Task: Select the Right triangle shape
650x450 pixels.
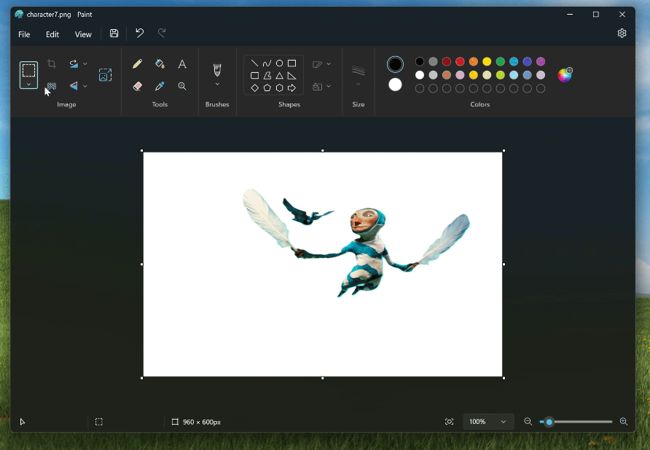Action: point(292,76)
